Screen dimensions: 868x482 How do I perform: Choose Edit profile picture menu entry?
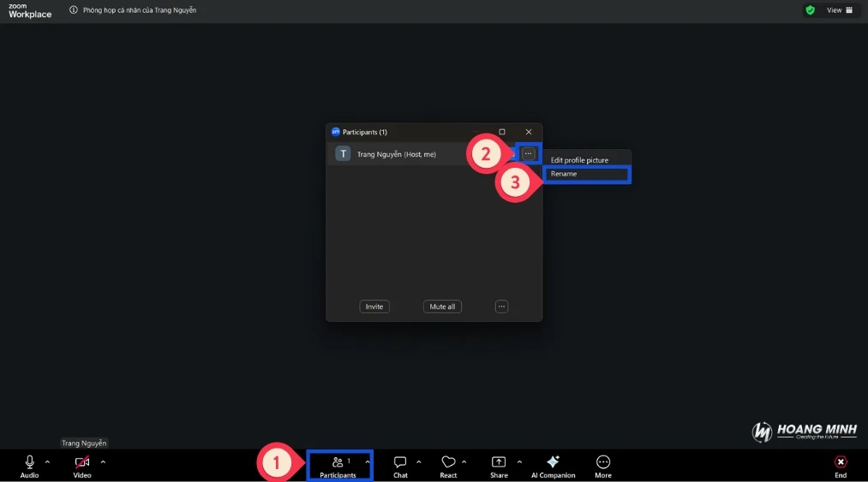[x=579, y=160]
